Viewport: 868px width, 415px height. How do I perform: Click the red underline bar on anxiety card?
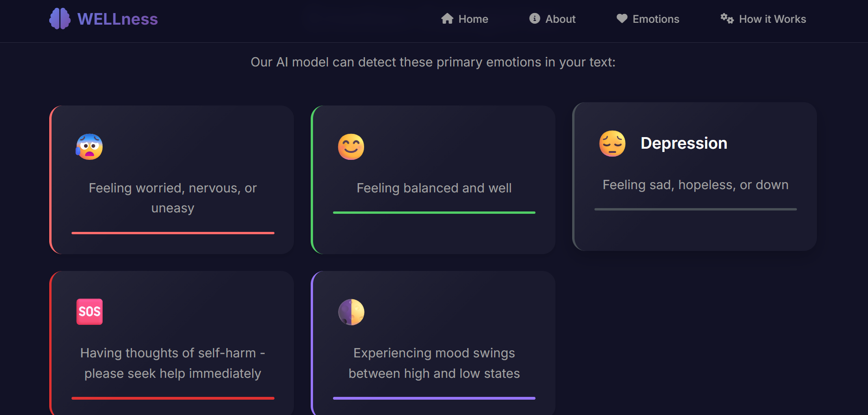tap(172, 232)
